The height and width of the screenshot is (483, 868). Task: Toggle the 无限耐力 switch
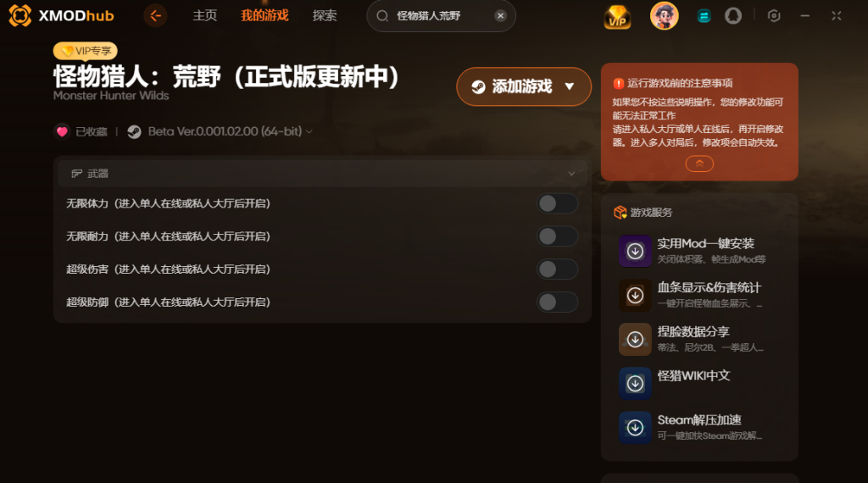tap(558, 236)
